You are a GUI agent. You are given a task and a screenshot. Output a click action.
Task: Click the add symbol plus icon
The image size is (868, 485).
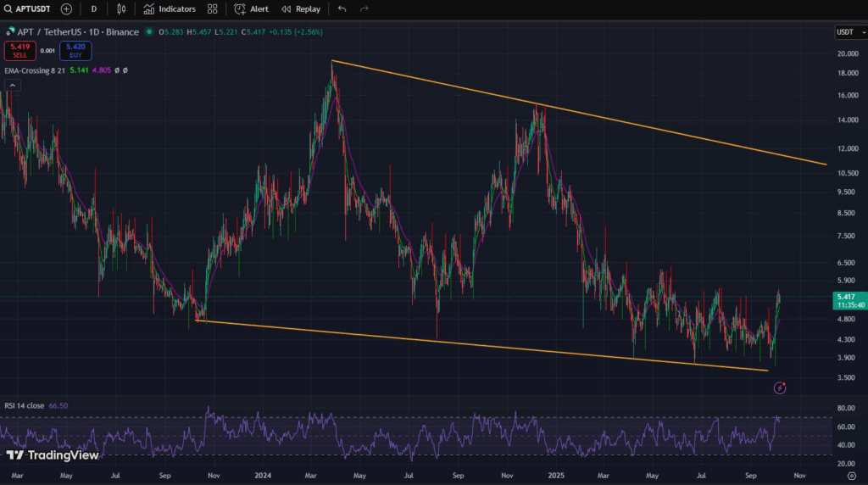click(66, 8)
